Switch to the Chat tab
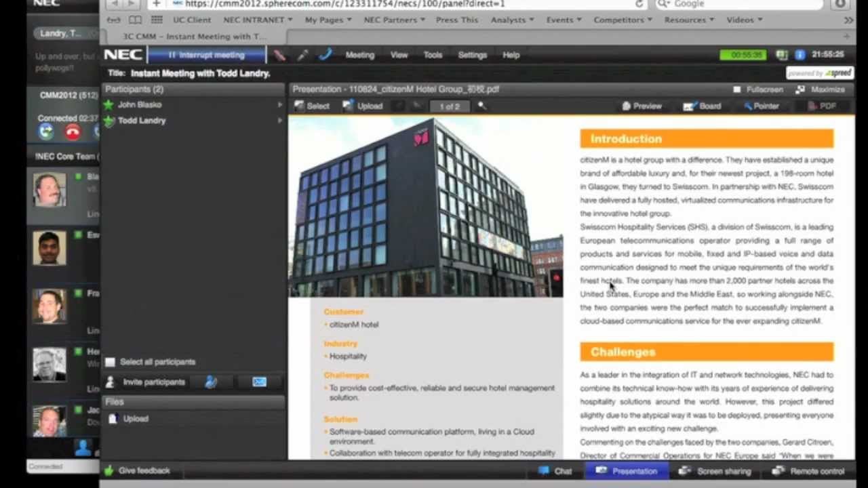This screenshot has width=868, height=488. [x=555, y=471]
